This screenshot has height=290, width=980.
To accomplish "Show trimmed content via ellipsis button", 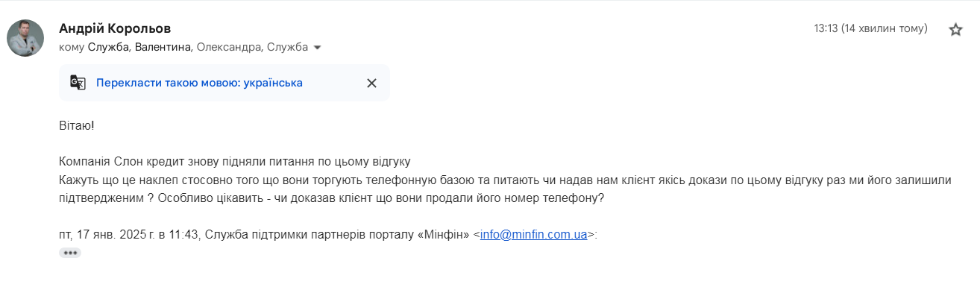I will (70, 253).
